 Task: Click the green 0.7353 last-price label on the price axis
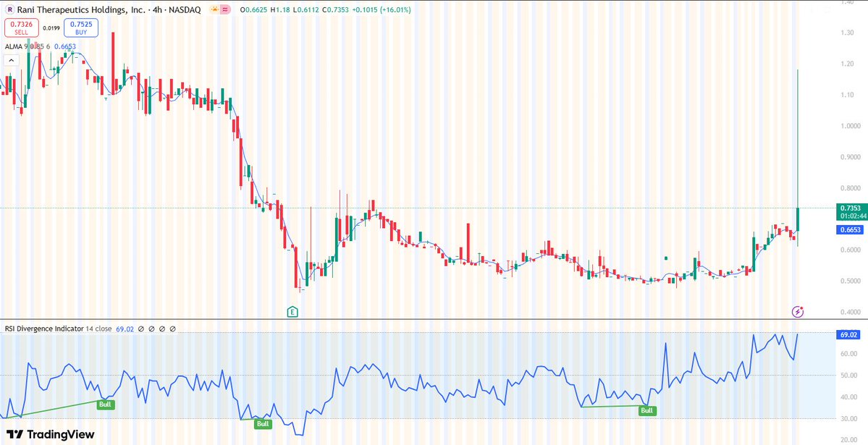850,208
